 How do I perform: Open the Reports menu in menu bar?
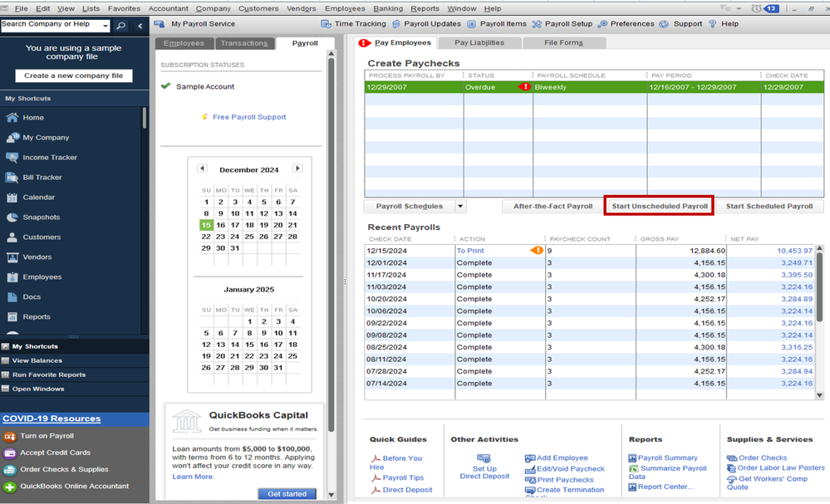click(425, 8)
